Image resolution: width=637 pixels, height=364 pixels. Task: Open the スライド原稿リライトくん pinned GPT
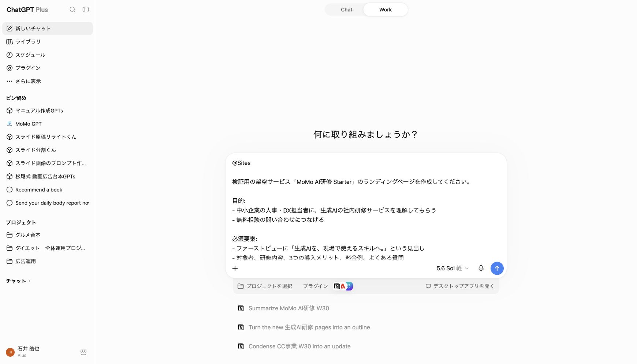[48, 137]
